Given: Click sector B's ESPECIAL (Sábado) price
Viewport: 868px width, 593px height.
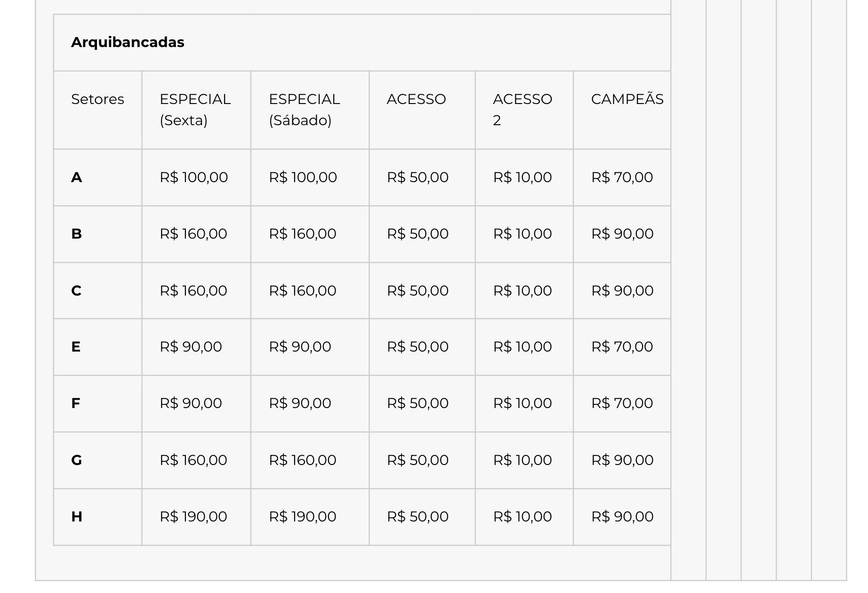Looking at the screenshot, I should 303,234.
